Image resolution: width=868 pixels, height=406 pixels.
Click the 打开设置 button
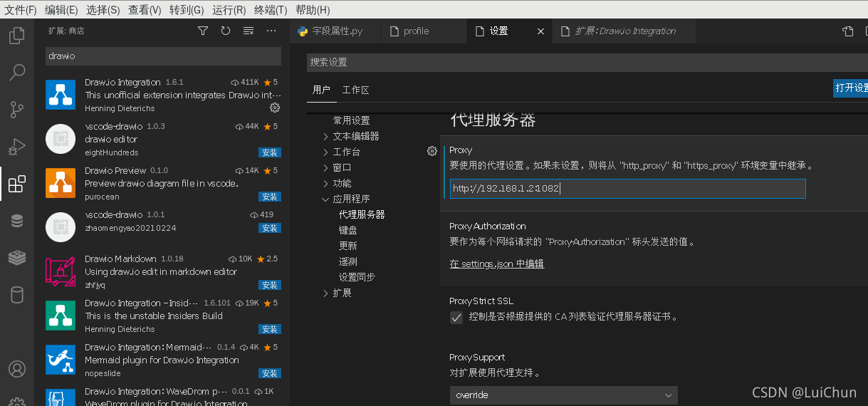[x=851, y=88]
